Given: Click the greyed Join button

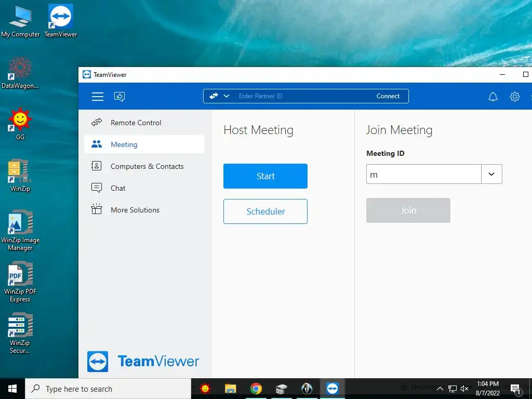Looking at the screenshot, I should pyautogui.click(x=408, y=210).
